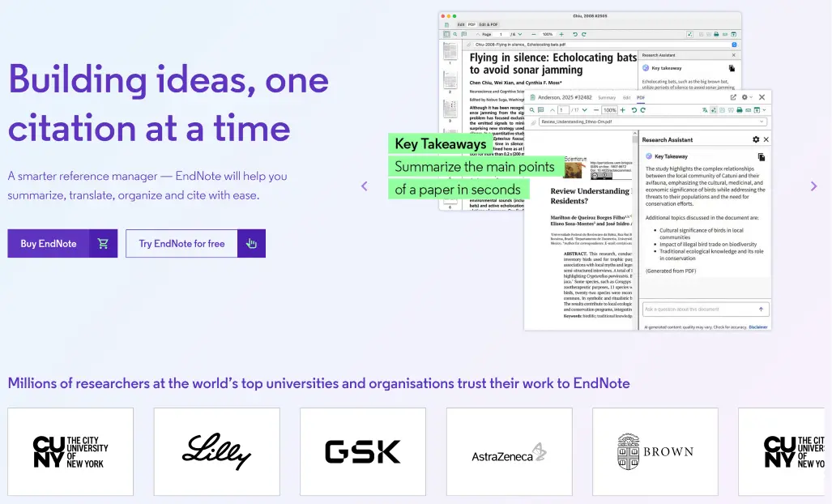Click the translate icon in Anderson toolbar
The height and width of the screenshot is (504, 832).
click(705, 110)
